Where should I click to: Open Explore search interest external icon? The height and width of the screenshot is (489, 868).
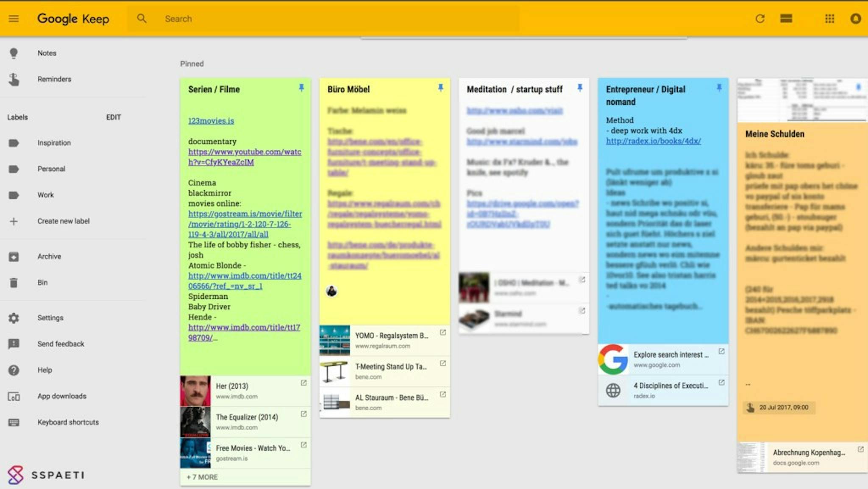point(721,352)
